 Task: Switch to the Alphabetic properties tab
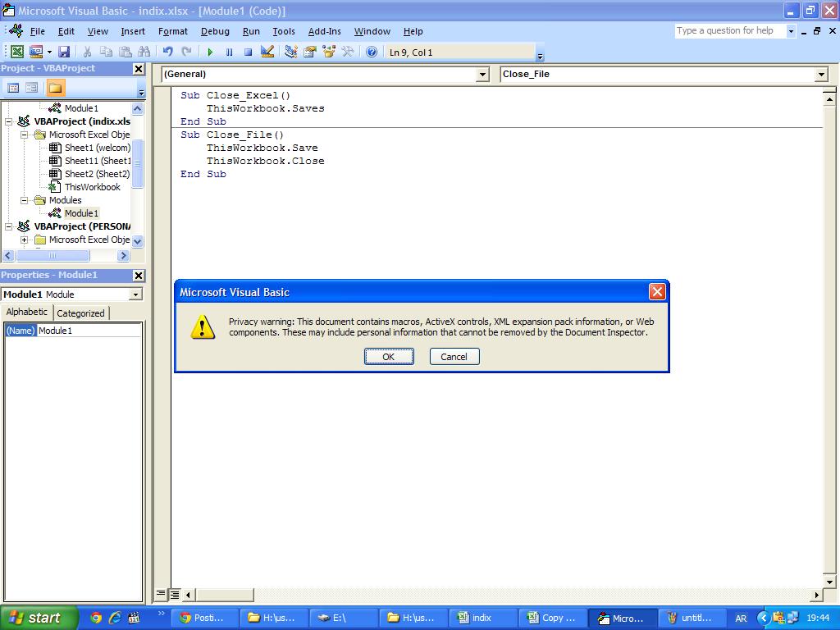27,312
